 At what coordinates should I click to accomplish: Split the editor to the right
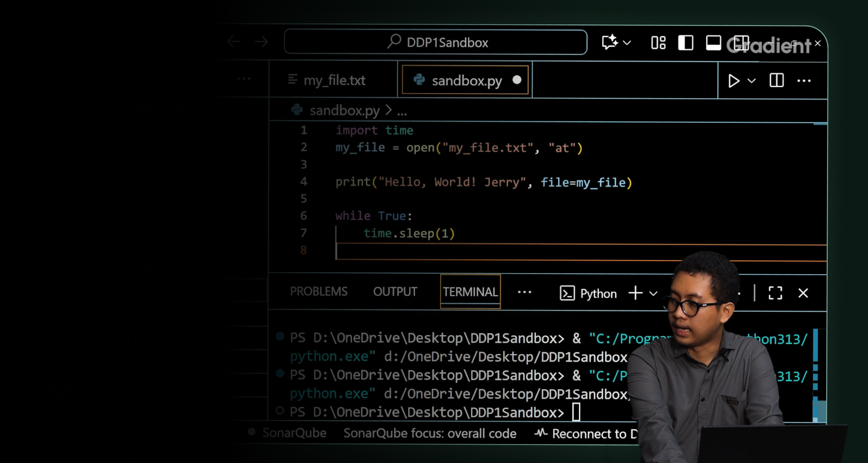click(x=776, y=81)
